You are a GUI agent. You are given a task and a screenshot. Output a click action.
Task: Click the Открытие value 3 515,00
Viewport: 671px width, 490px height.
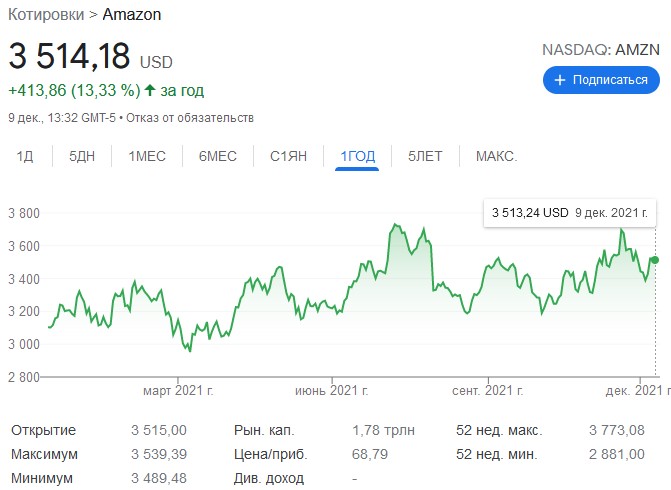point(159,430)
